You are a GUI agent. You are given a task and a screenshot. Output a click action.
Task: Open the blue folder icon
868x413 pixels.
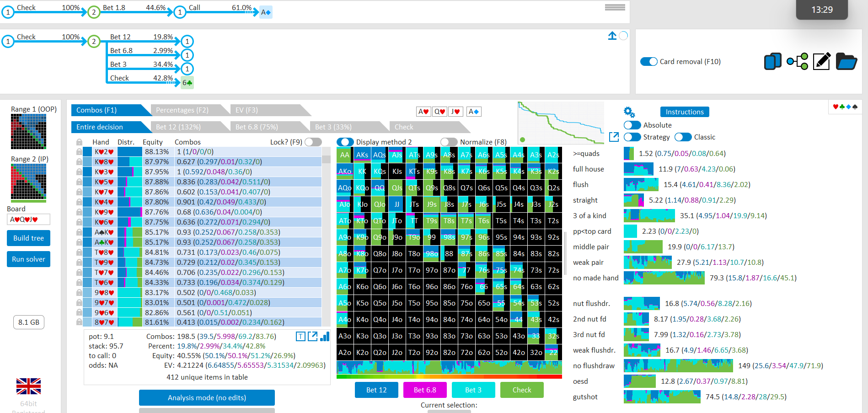click(847, 61)
